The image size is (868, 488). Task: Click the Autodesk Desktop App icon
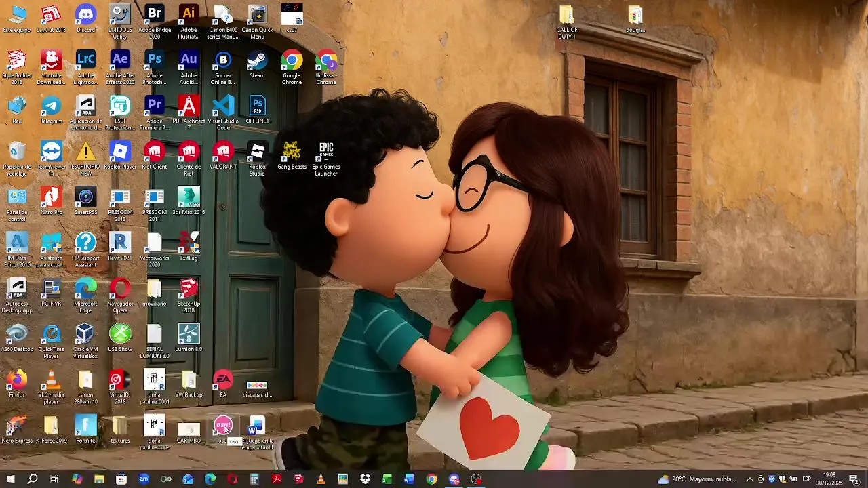point(17,296)
